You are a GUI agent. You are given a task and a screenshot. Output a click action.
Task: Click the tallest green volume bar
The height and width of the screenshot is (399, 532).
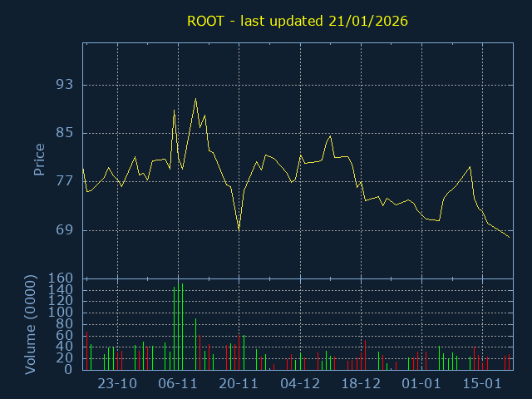[178, 324]
